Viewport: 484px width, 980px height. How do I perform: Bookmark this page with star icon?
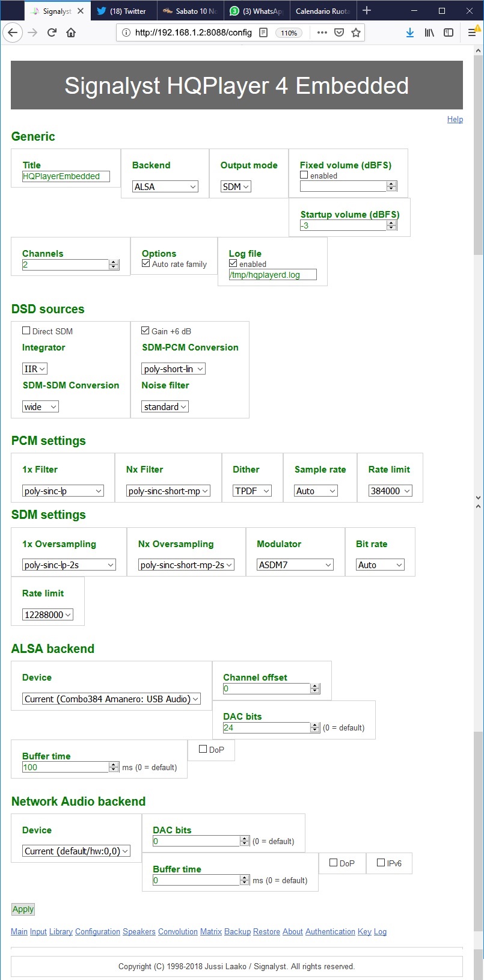[356, 32]
